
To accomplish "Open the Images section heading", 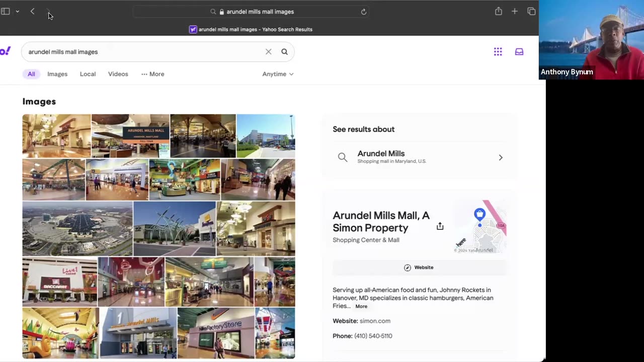I will point(39,102).
